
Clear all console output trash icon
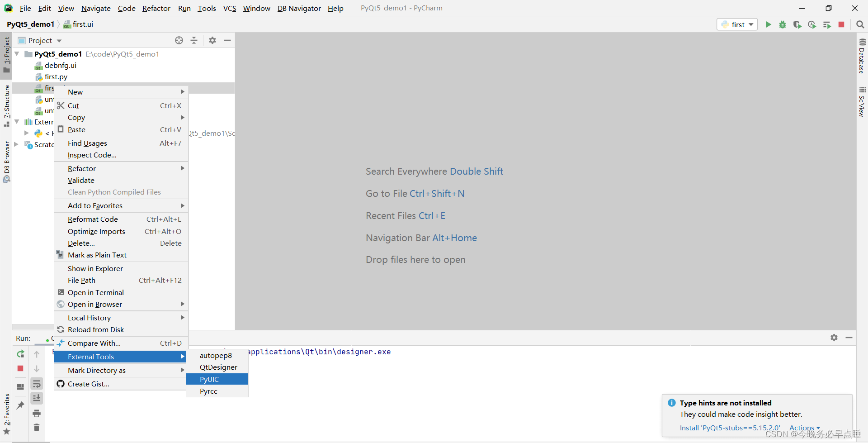pos(37,428)
